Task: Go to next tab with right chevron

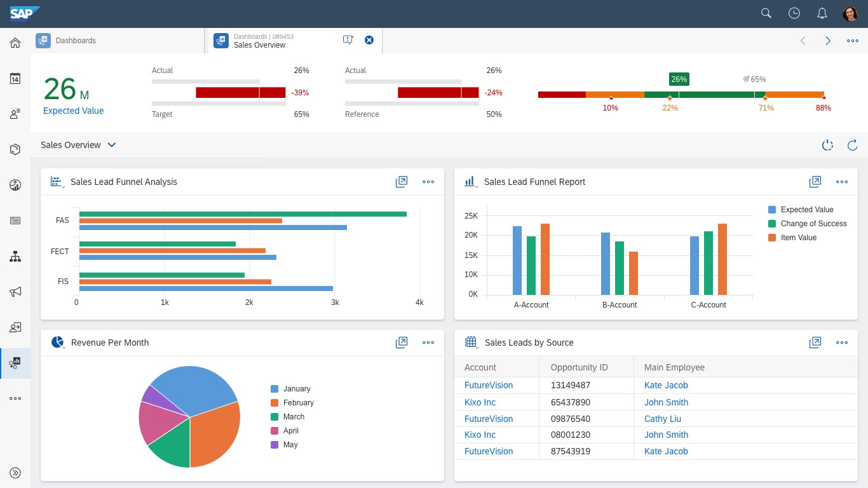Action: tap(828, 41)
